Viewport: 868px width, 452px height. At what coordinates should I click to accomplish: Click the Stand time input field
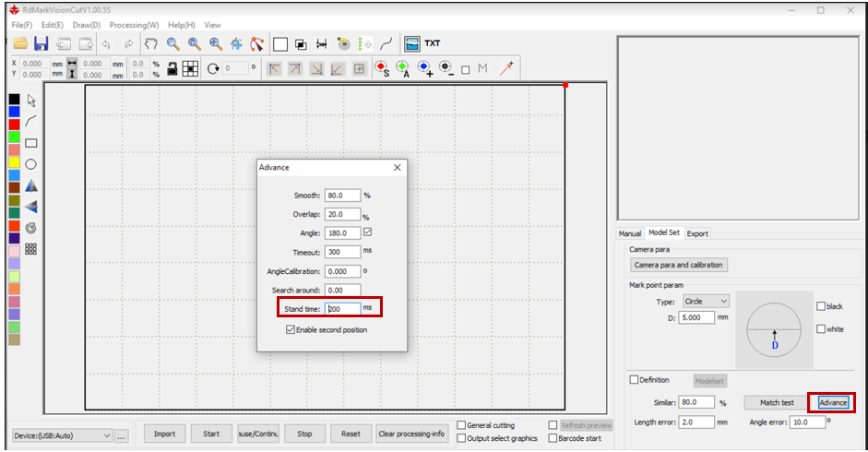click(342, 308)
